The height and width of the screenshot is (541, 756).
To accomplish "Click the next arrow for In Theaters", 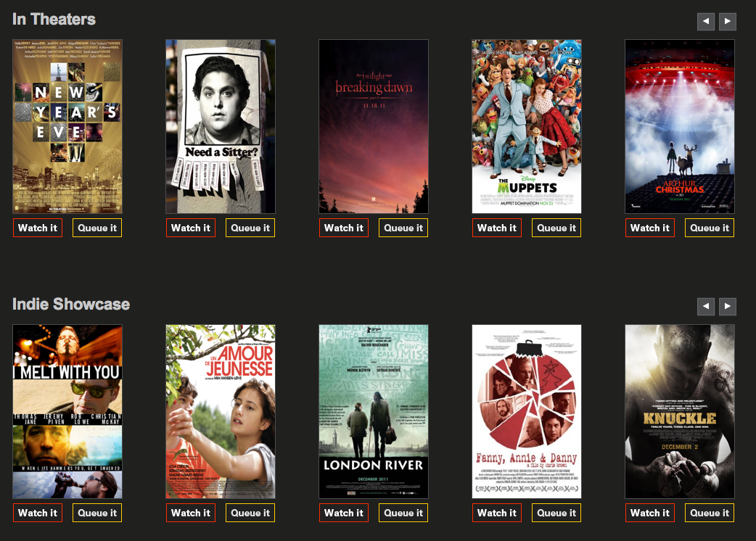I will pos(728,21).
